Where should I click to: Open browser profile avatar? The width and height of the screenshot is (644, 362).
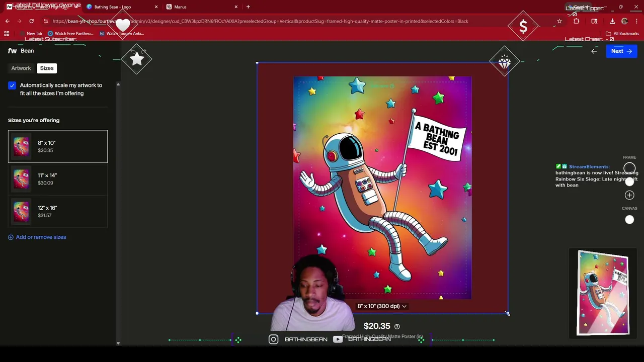(x=625, y=21)
